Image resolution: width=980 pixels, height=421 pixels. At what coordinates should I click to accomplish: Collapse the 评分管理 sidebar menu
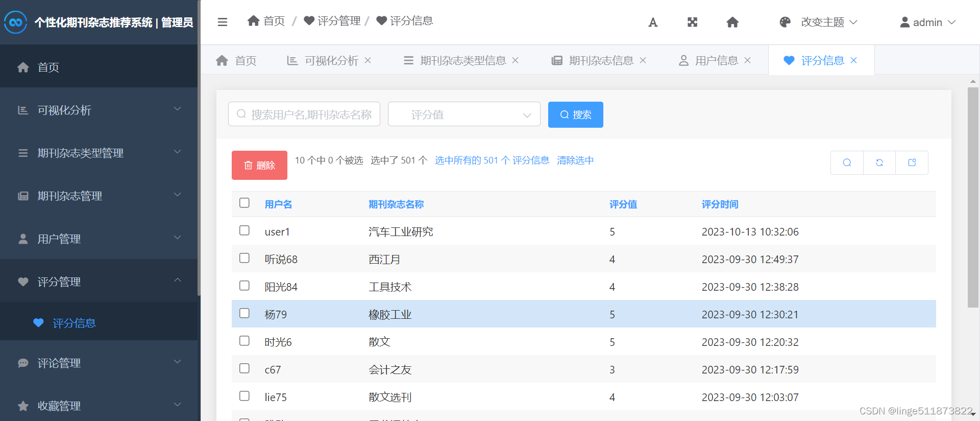pyautogui.click(x=178, y=280)
